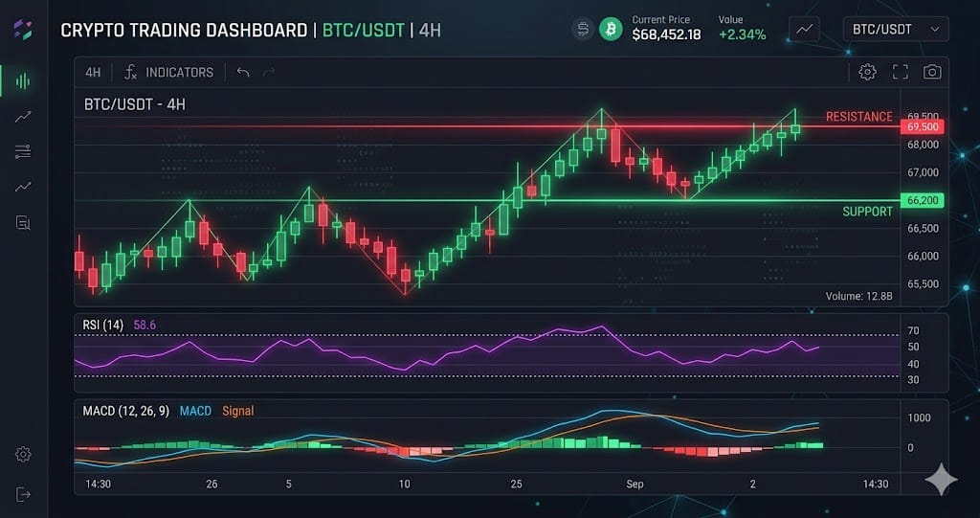Click the BTC/USDT - 4H chart title
Image resolution: width=980 pixels, height=518 pixels.
tap(134, 104)
